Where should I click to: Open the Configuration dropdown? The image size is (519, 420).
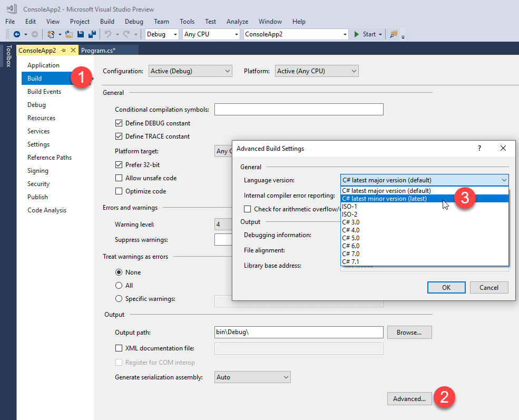point(190,71)
